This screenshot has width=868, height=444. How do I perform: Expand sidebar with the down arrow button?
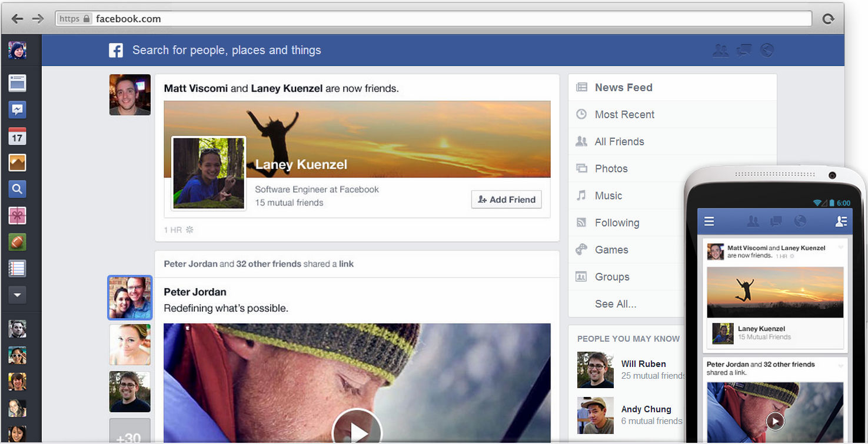pyautogui.click(x=17, y=295)
